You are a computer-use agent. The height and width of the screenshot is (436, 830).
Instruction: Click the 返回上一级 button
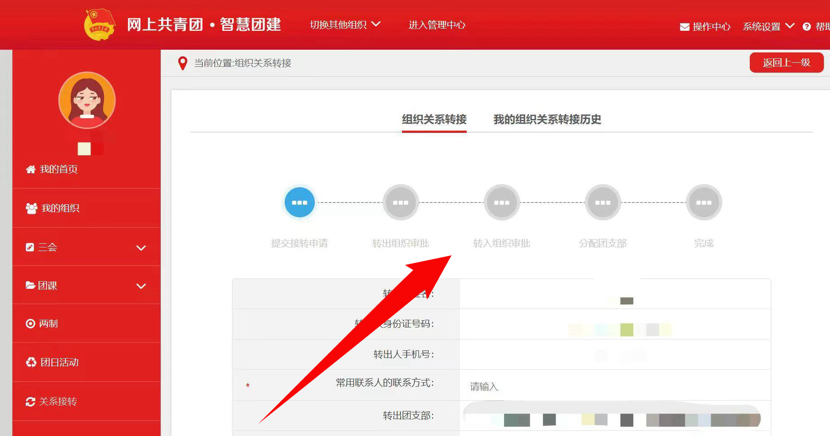(786, 63)
